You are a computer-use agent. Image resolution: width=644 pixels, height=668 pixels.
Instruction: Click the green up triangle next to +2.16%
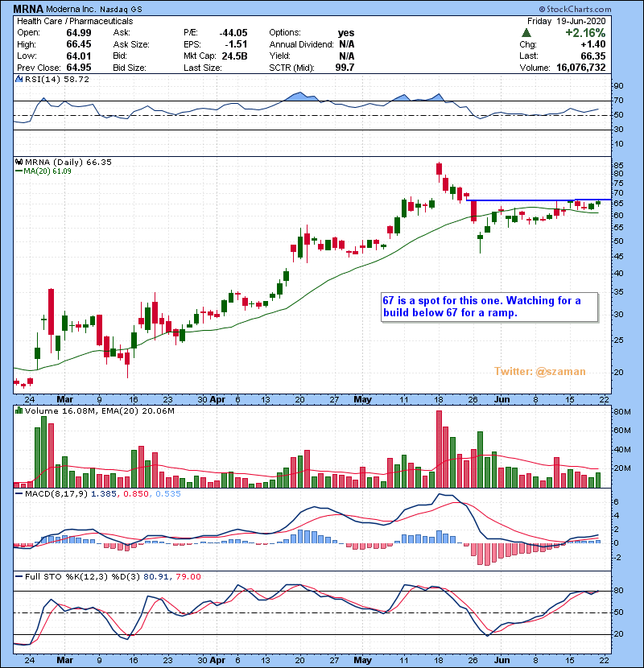pos(526,33)
